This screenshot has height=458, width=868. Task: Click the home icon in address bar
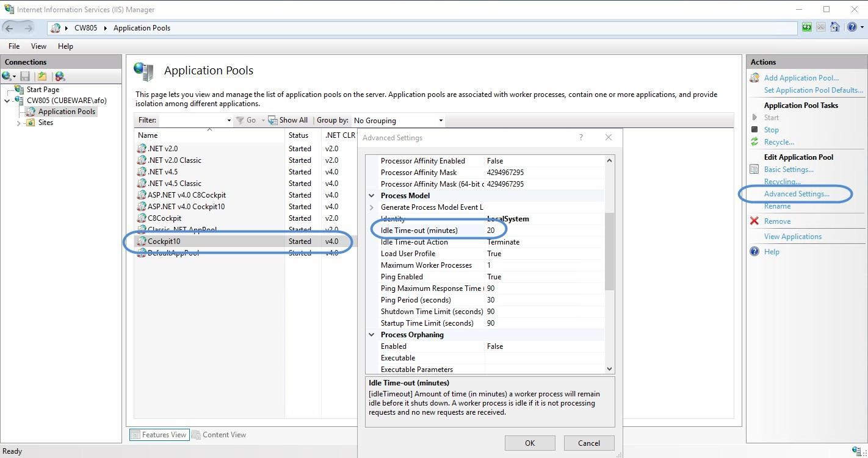point(835,27)
